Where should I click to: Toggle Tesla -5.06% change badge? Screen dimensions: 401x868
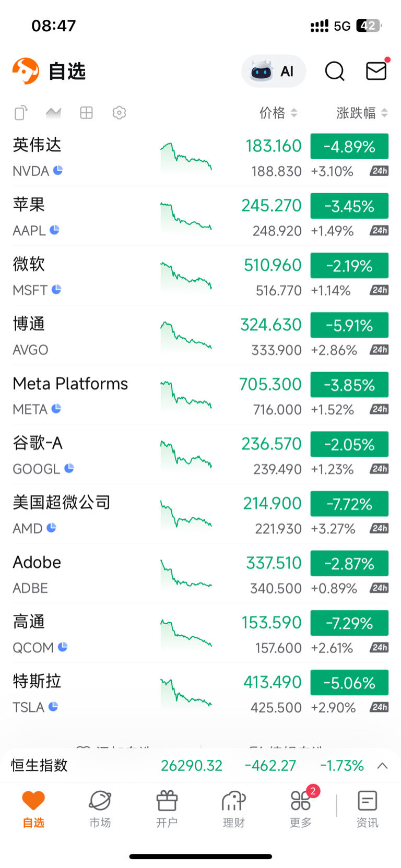pyautogui.click(x=349, y=683)
